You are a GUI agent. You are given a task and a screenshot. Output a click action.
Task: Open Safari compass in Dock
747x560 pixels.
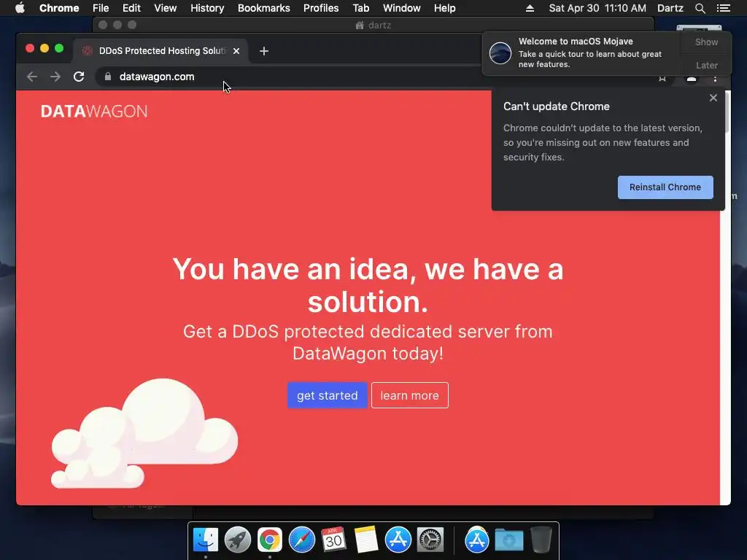click(302, 540)
